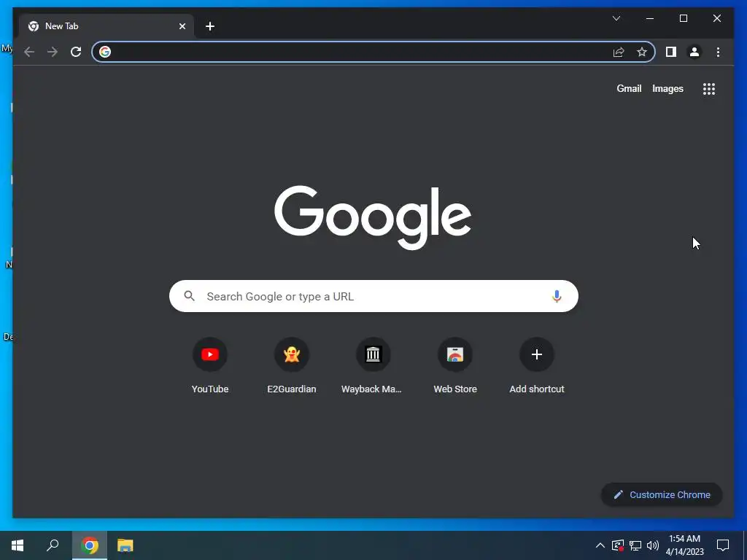Open the Google apps grid
This screenshot has height=560, width=747.
click(709, 89)
